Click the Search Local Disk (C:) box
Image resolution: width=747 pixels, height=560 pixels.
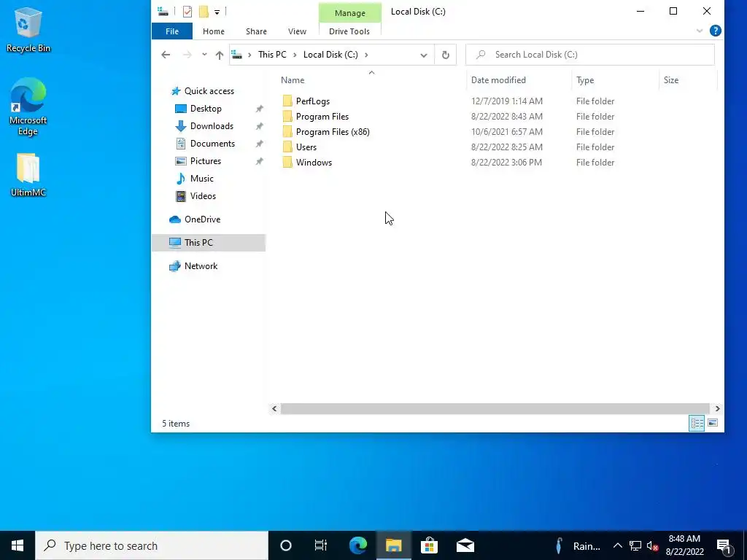coord(589,55)
